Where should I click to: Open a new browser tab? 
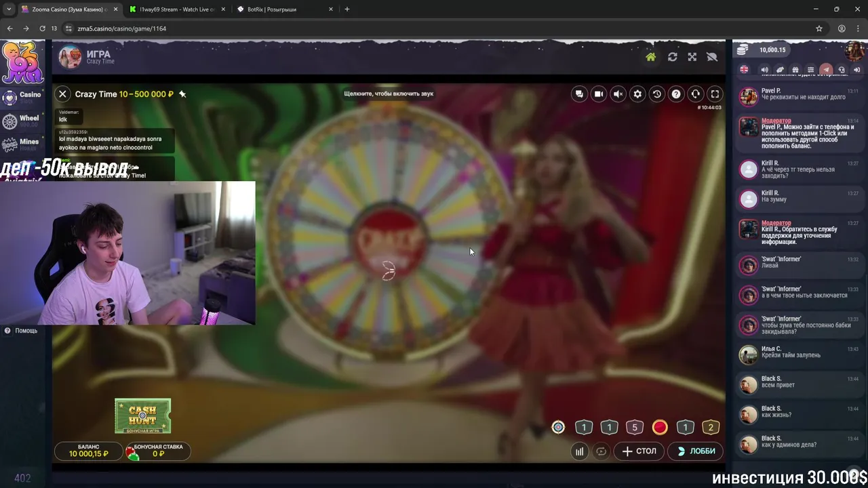(x=347, y=9)
